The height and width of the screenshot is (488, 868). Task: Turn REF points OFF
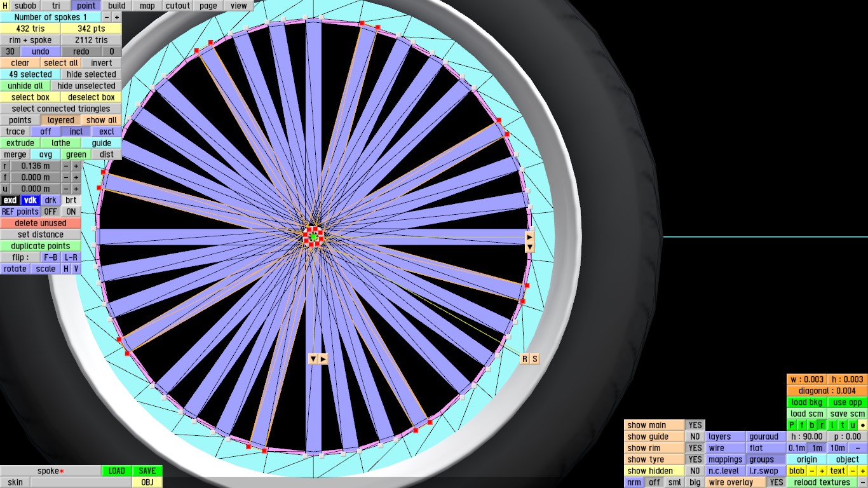pos(51,212)
